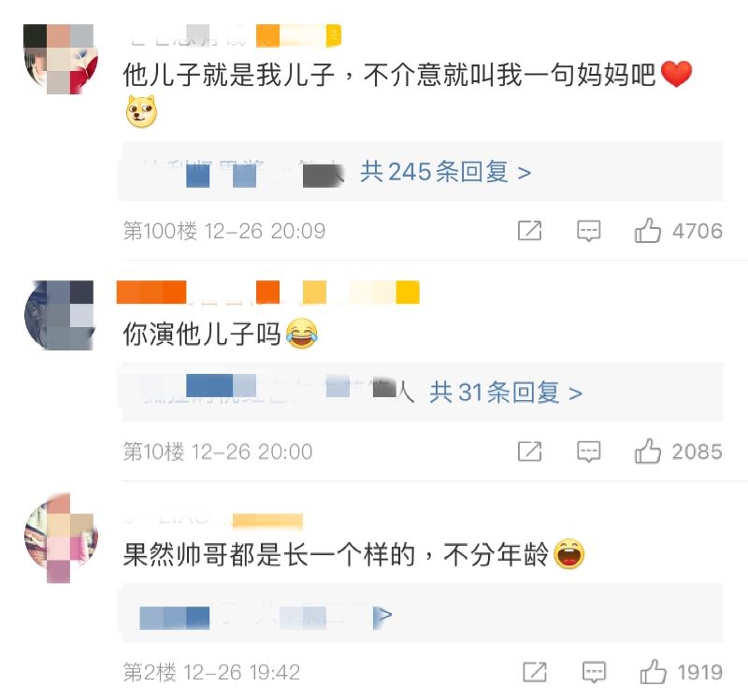Screen dimensions: 748x700
Task: Like the comment with 1919 likes
Action: pos(653,672)
